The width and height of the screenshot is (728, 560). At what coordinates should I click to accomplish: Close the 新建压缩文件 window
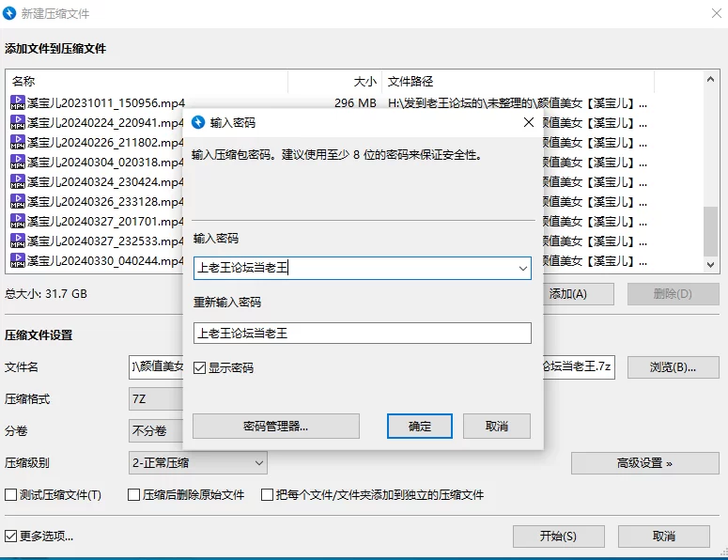[x=717, y=13]
